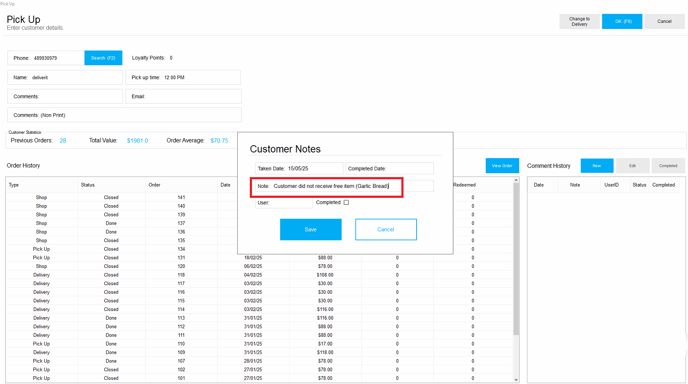688x384 pixels.
Task: Click Order History scrollbar down arrow
Action: 516,380
